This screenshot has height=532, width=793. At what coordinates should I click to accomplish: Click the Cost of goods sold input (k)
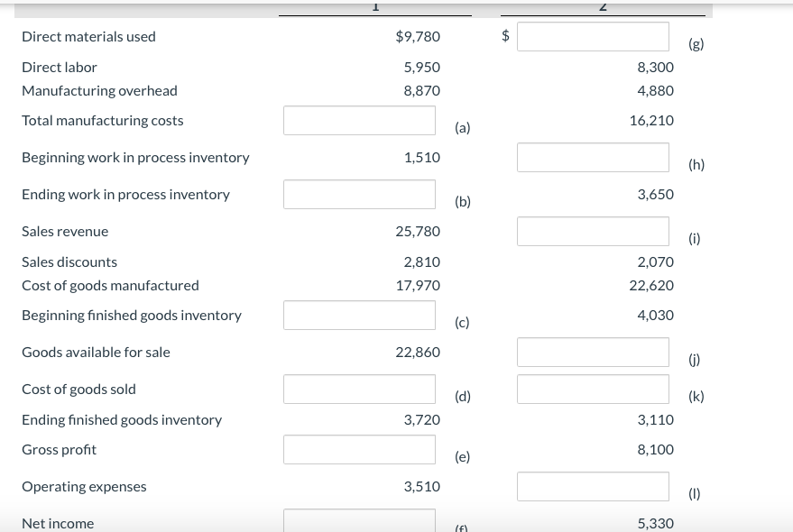[x=593, y=389]
